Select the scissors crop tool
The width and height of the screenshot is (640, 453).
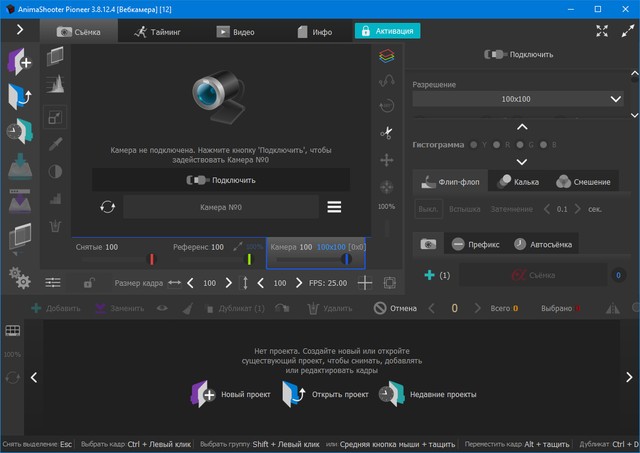pyautogui.click(x=386, y=132)
